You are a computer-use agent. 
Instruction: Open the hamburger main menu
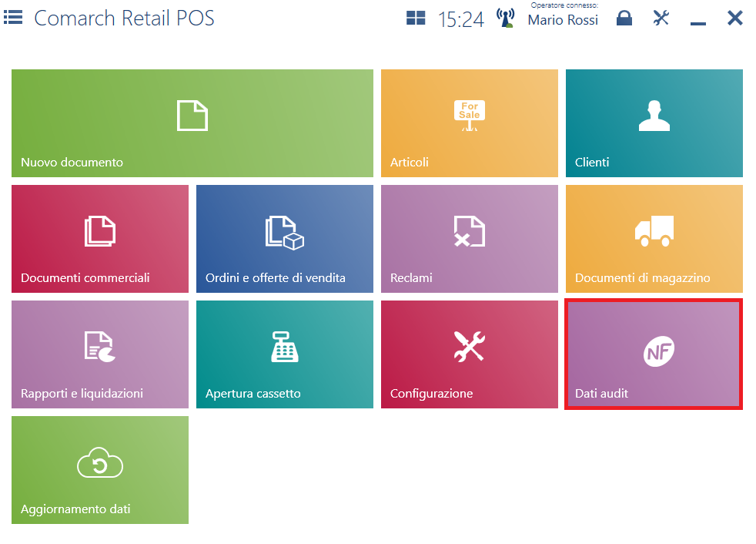coord(13,17)
